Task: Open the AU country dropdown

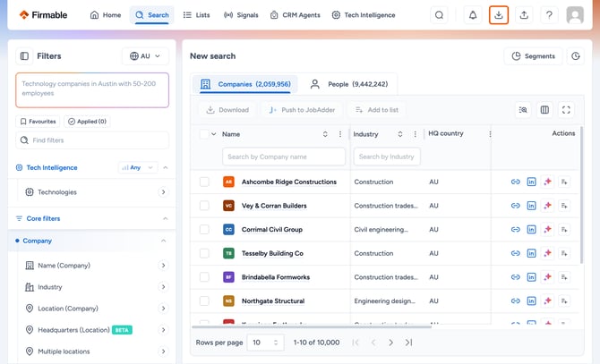Action: (x=145, y=56)
